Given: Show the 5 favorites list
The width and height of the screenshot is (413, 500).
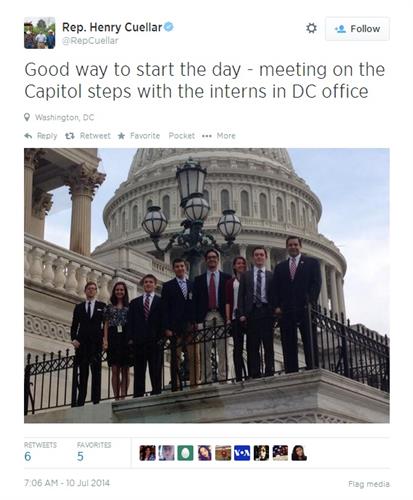Looking at the screenshot, I should [94, 452].
